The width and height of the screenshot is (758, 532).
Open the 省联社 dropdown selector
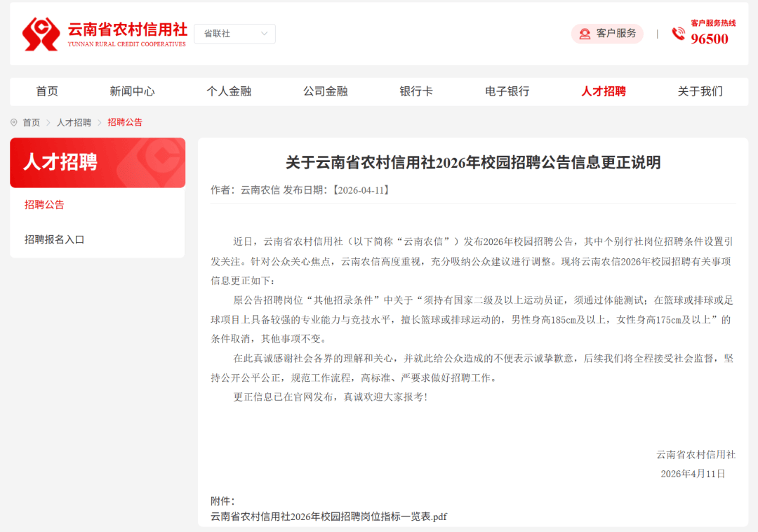tap(234, 33)
